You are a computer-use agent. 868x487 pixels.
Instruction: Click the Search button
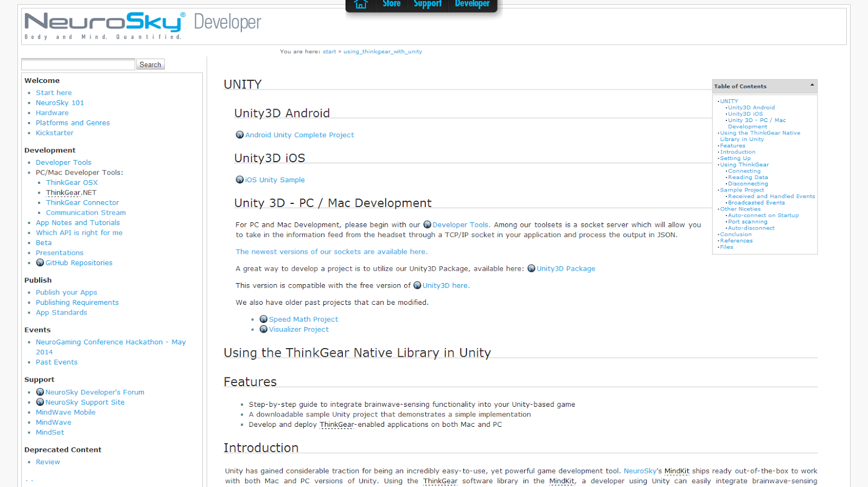point(150,65)
